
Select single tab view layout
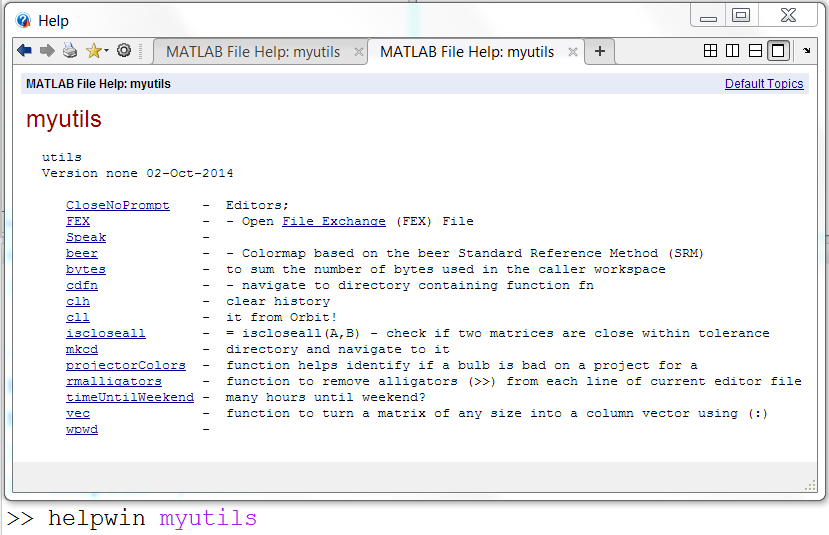pos(778,51)
